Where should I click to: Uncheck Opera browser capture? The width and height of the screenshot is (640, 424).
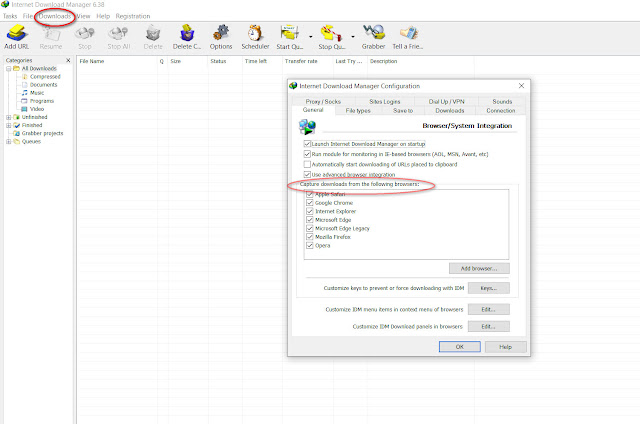[310, 246]
